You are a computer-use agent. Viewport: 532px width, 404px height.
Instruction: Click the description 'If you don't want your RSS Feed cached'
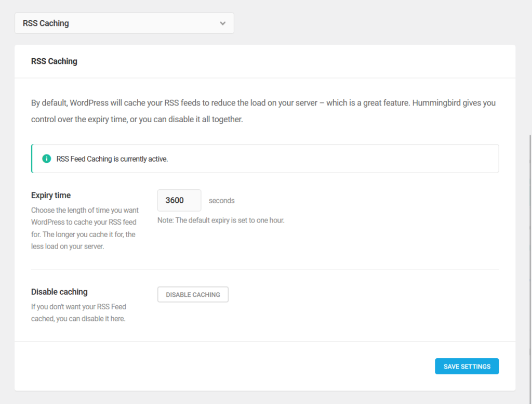79,312
